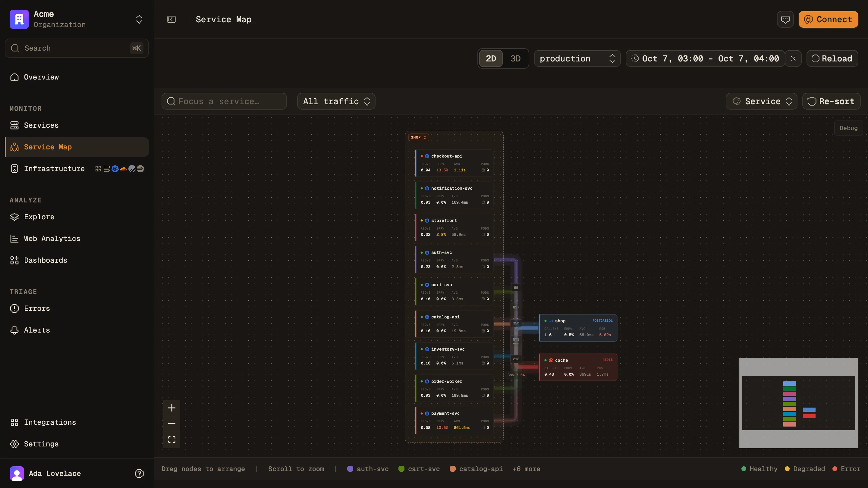Click the Redis icon on cache node

(x=551, y=360)
